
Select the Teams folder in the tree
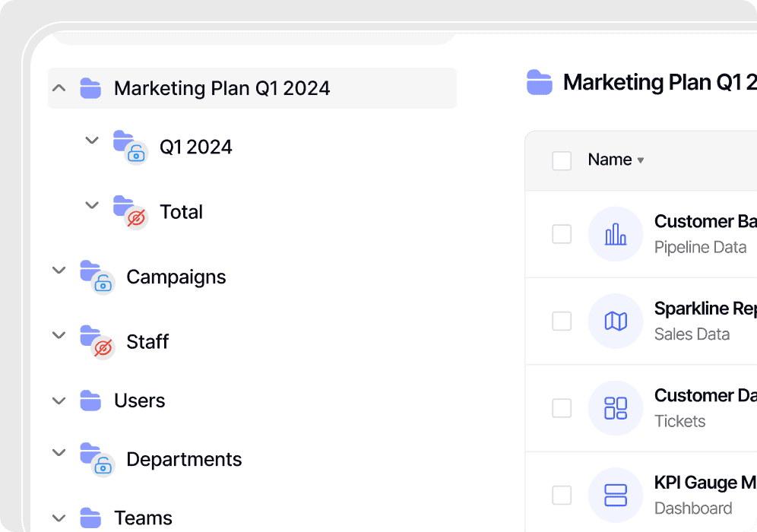143,518
